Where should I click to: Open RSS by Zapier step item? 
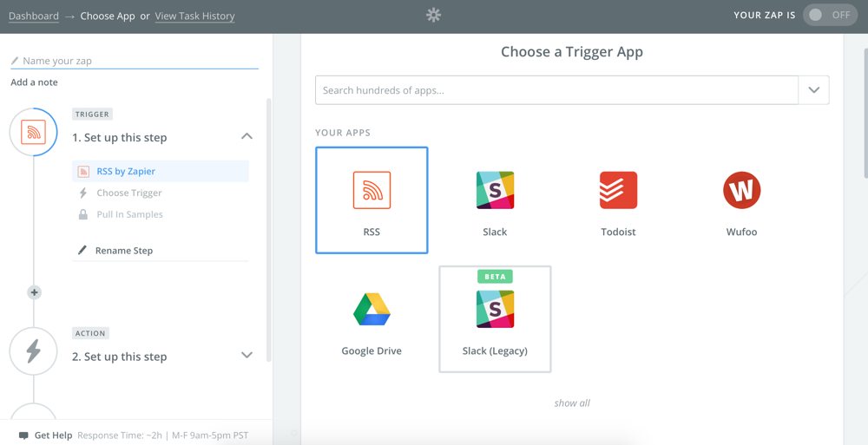click(161, 171)
